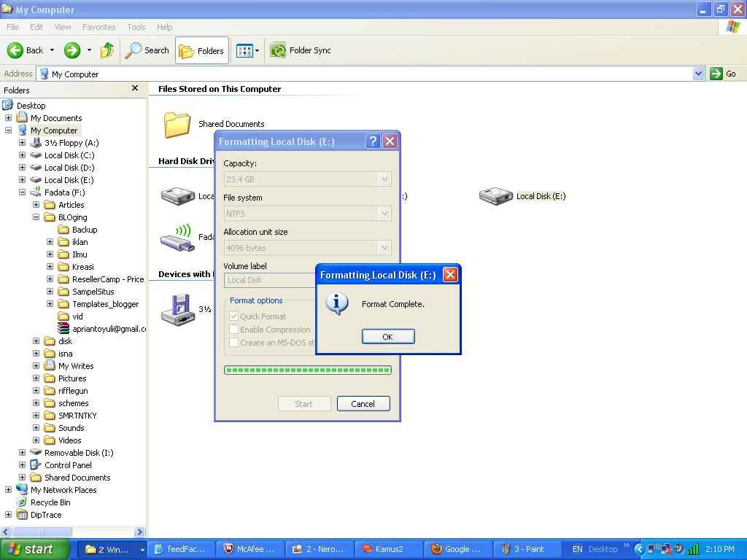Select My Writes folder in tree
The width and height of the screenshot is (747, 560).
(x=76, y=366)
